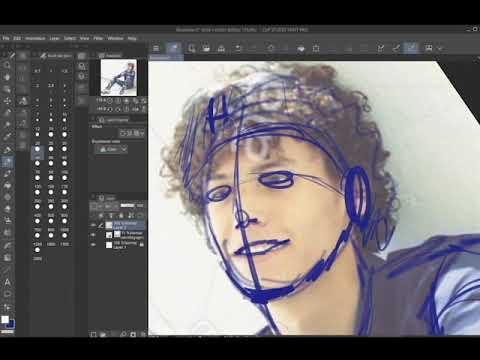Select the Text tool letter A
This screenshot has width=480, height=360.
pos(7,283)
